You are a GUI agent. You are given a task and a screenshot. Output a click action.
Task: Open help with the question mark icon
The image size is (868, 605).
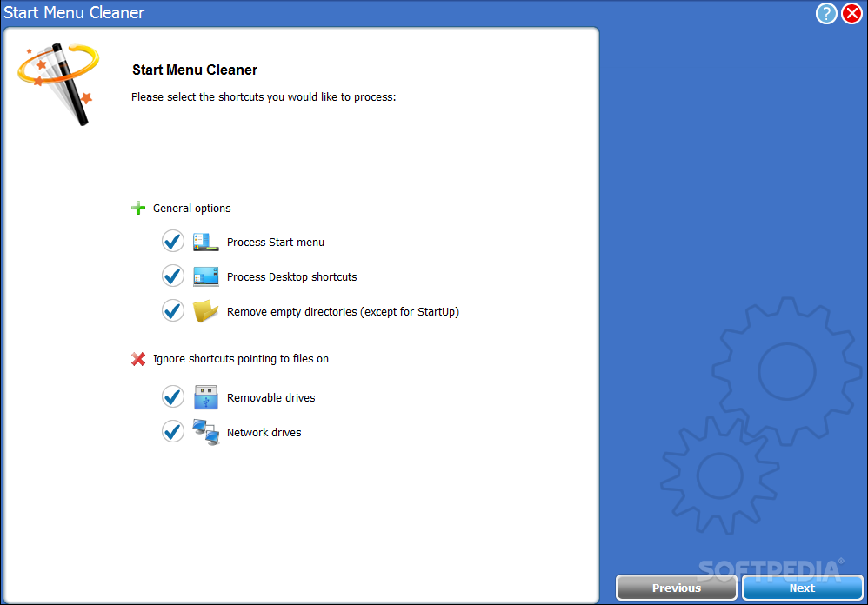coord(826,13)
